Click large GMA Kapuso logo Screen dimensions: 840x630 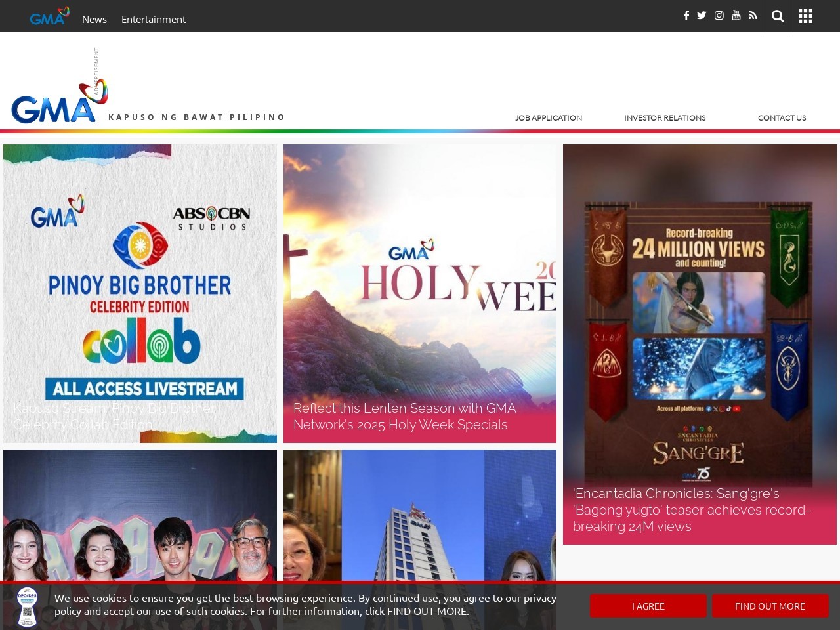59,102
